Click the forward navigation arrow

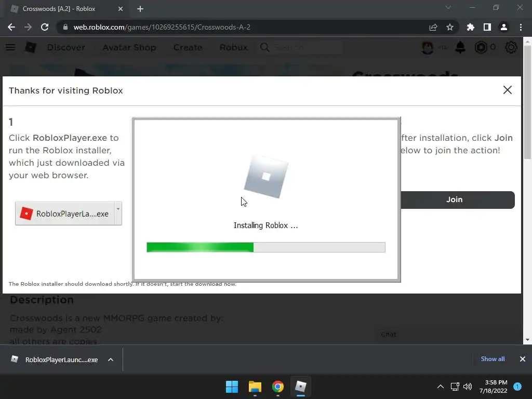28,27
